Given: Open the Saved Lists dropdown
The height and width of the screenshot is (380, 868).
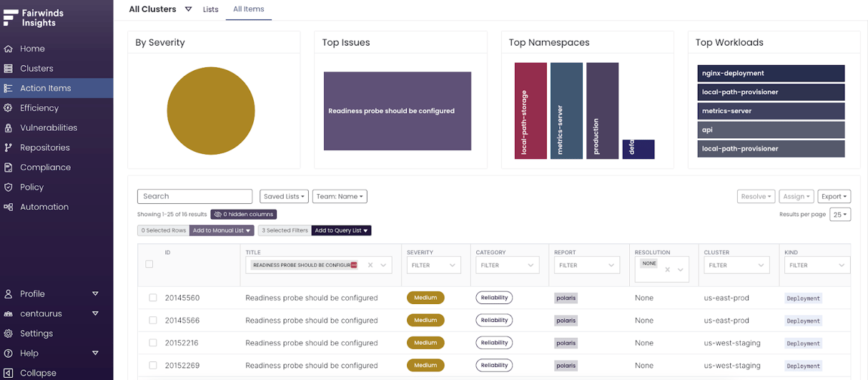Looking at the screenshot, I should (x=284, y=196).
